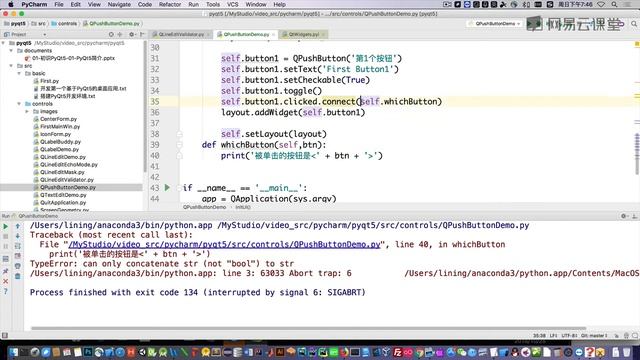Clear console output with trash icon
Screen dimensions: 640x360
tap(18, 276)
